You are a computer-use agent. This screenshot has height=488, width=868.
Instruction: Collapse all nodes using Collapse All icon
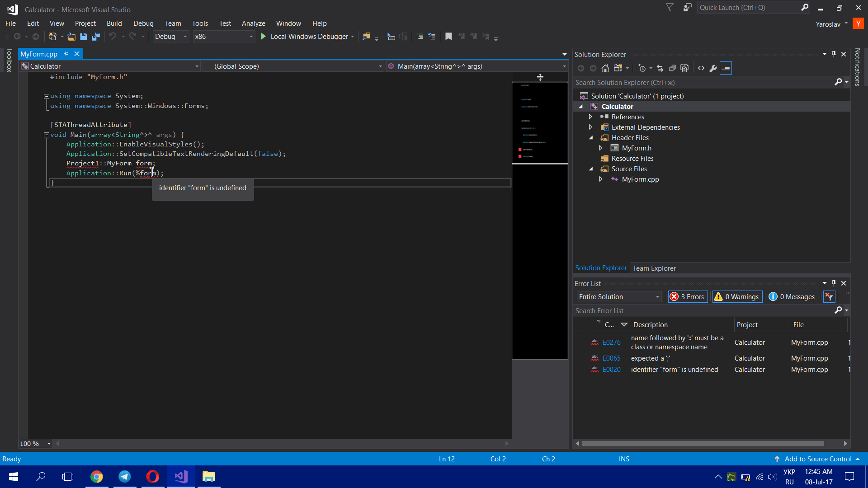click(672, 68)
